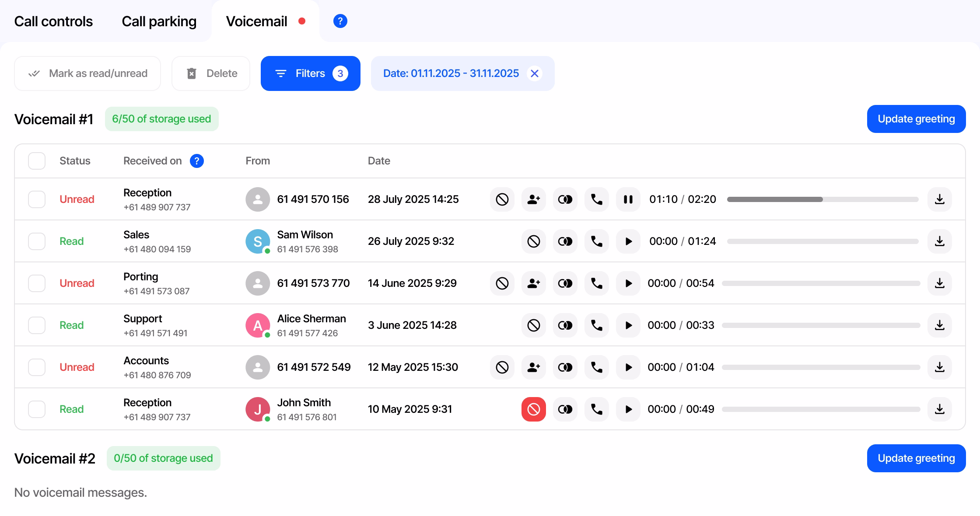Download the 28 July 2025 voicemail
The image size is (980, 516).
click(x=940, y=199)
